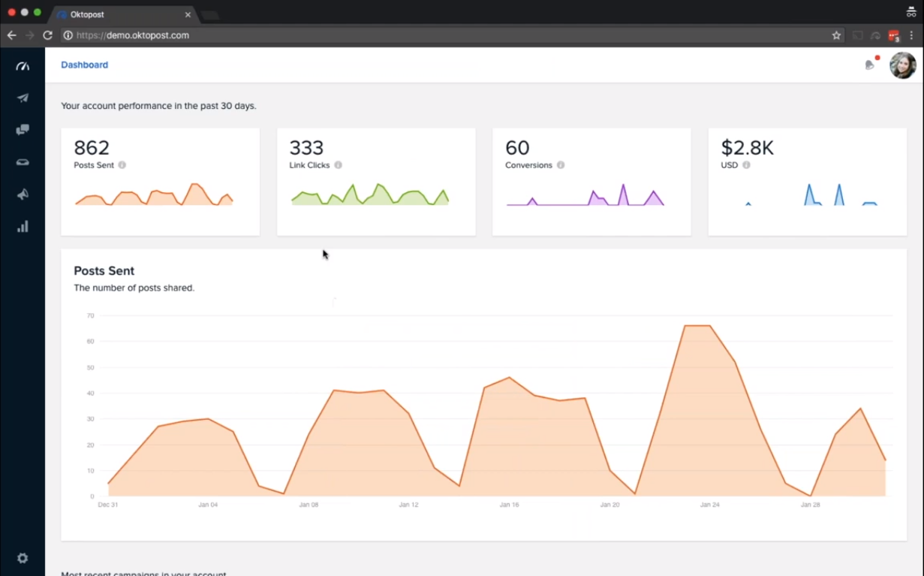Open the Dashboard gauge icon in the sidebar
The width and height of the screenshot is (924, 576).
pyautogui.click(x=23, y=66)
